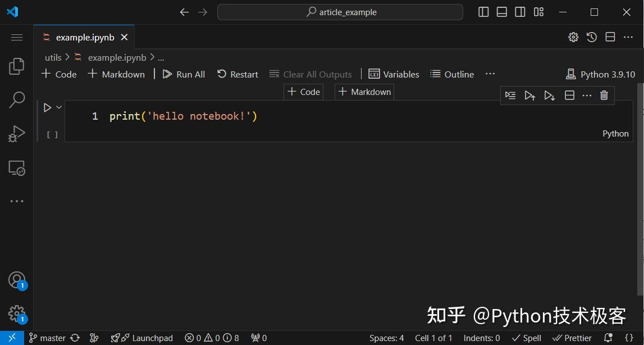This screenshot has height=345, width=644.
Task: Open the Variables panel
Action: [x=394, y=74]
